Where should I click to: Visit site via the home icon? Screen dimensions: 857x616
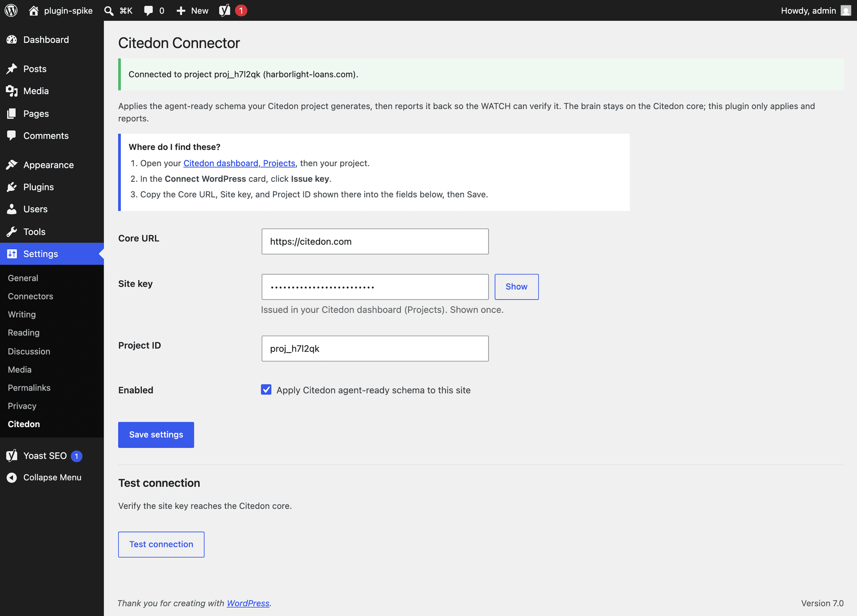click(x=33, y=10)
